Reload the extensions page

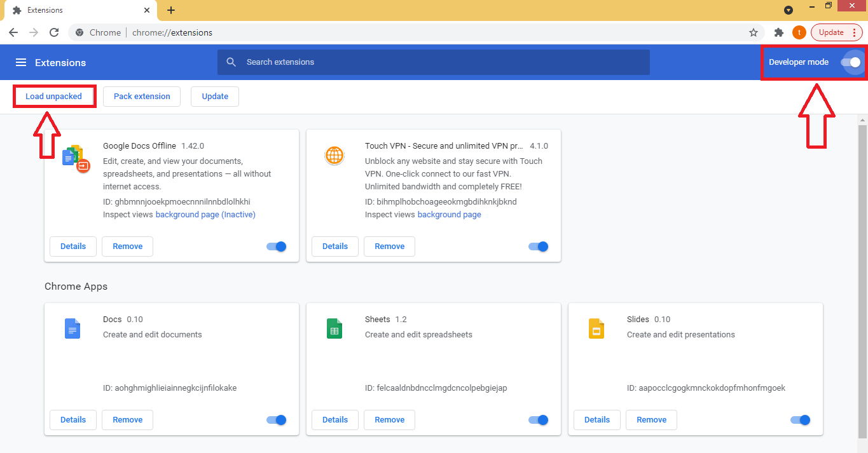click(54, 32)
